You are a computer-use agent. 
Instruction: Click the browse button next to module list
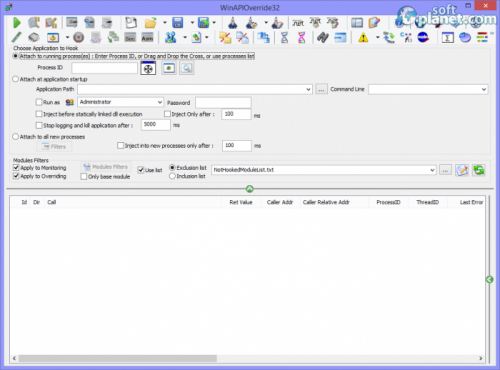tap(445, 170)
